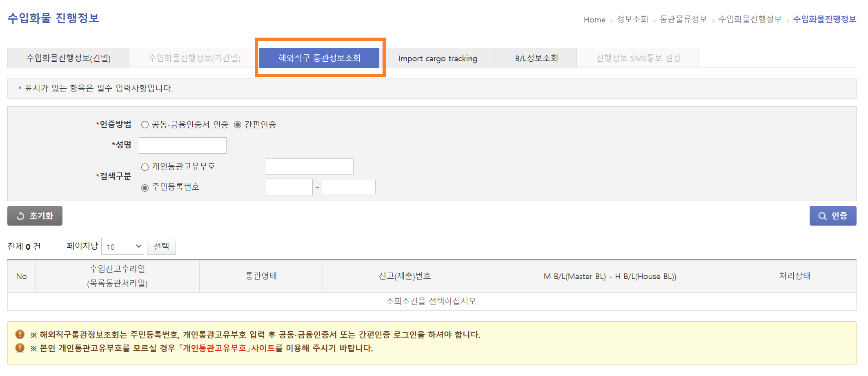The image size is (868, 376).
Task: Click first 주민등록번호 input box
Action: [x=289, y=187]
